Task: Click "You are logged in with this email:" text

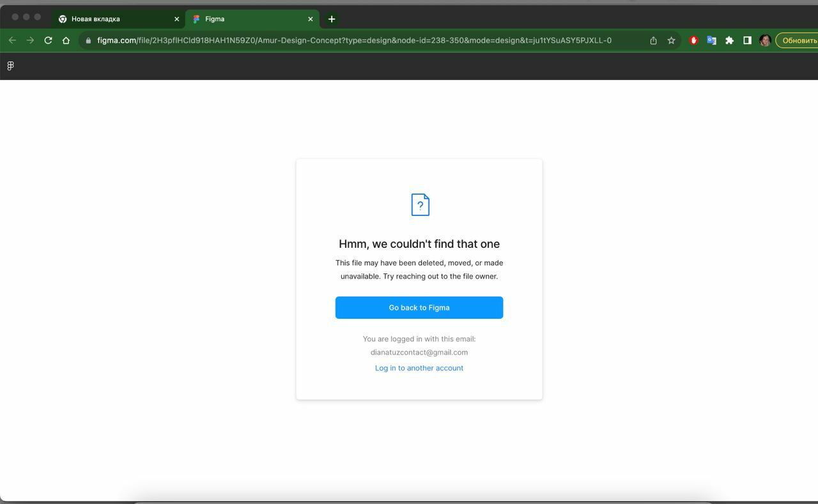Action: (419, 339)
